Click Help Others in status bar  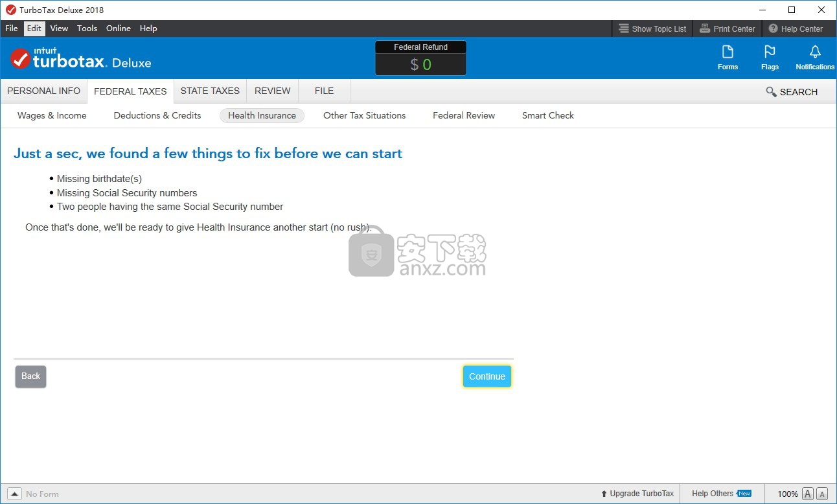pyautogui.click(x=721, y=494)
